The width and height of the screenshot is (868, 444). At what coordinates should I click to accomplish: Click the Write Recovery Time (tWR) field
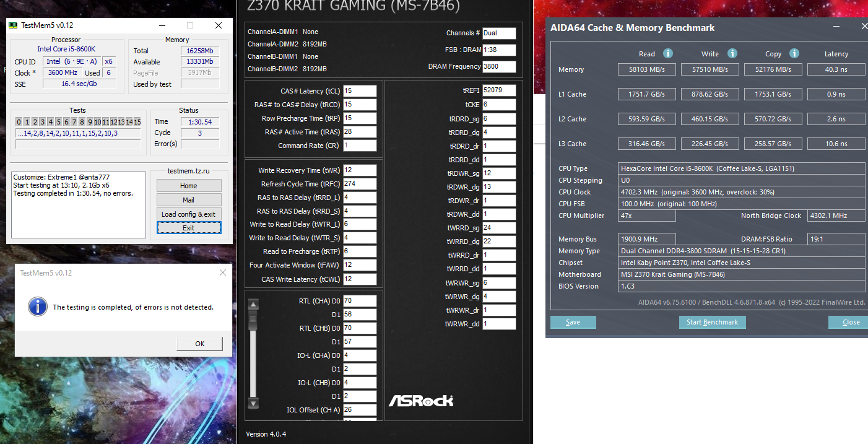[360, 170]
